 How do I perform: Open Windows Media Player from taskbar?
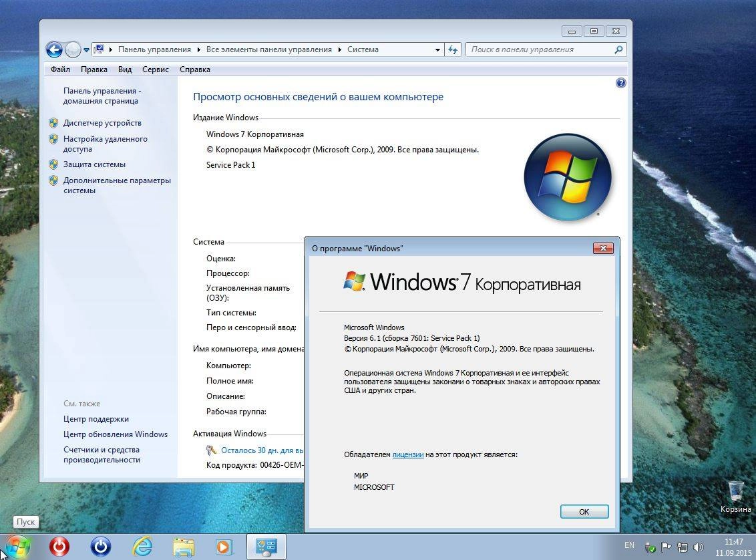coord(224,547)
